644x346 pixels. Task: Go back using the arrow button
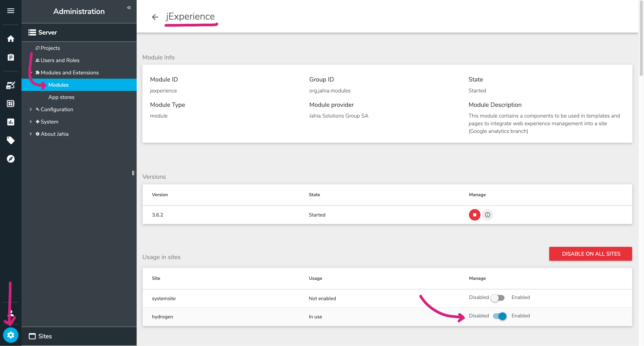(x=155, y=17)
